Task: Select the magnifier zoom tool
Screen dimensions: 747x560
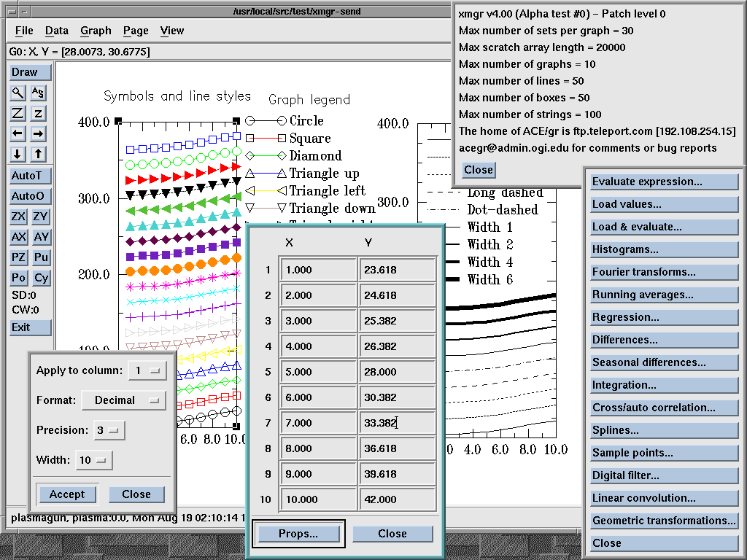Action: click(18, 93)
